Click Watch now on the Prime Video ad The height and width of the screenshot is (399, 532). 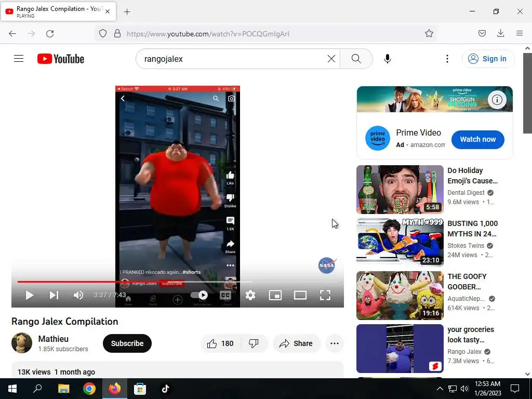[x=478, y=139]
